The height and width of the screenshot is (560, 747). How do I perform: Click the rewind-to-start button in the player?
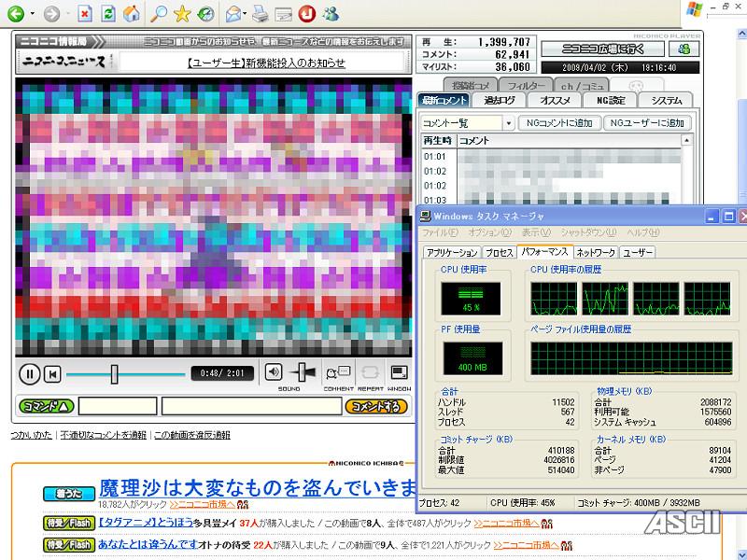pos(53,374)
